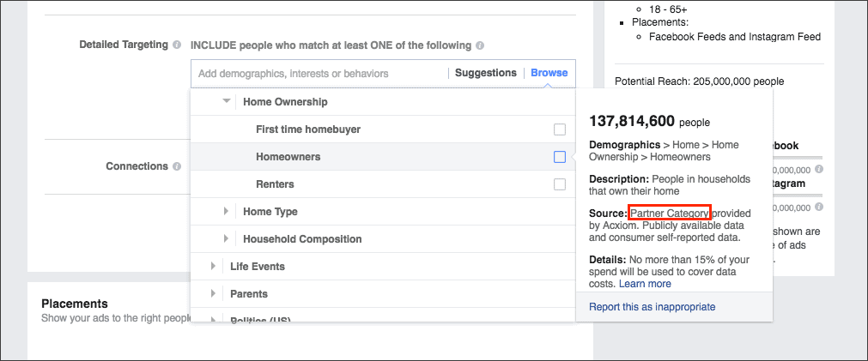Click the Add demographics, interests input field

320,74
